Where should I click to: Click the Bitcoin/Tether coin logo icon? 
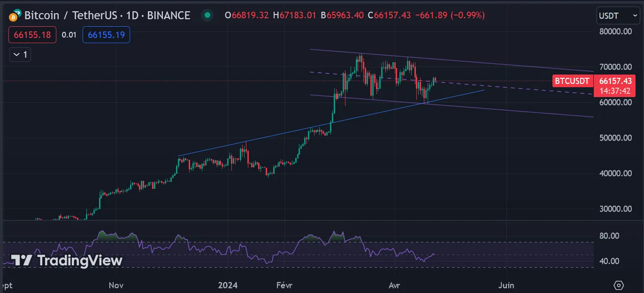pos(15,15)
